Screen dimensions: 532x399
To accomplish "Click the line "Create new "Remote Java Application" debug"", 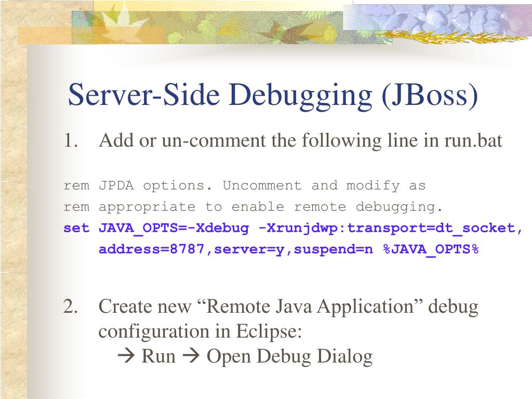I will 288,307.
